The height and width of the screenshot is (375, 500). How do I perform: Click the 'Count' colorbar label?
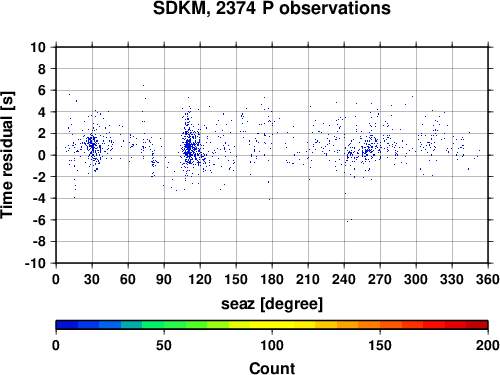[x=272, y=368]
